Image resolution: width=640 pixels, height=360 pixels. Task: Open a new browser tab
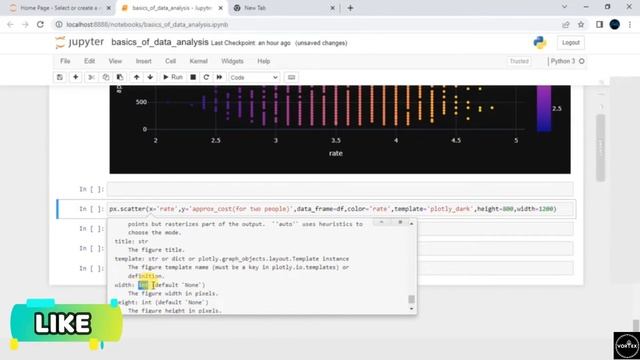pos(350,8)
